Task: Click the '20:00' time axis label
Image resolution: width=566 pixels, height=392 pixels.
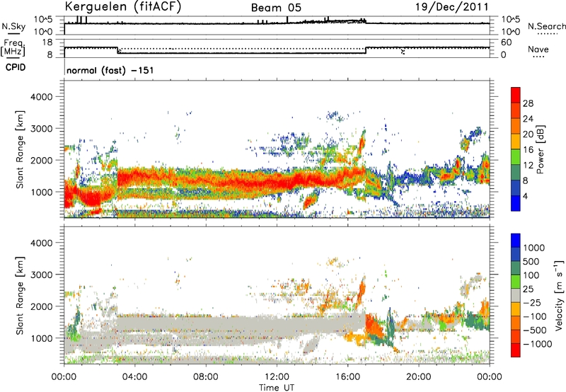Action: 418,377
